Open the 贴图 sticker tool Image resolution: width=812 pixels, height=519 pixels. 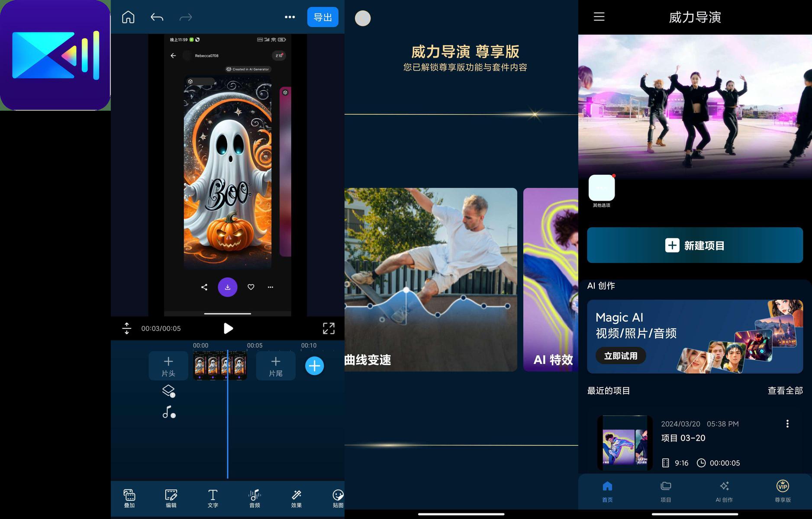pyautogui.click(x=338, y=498)
